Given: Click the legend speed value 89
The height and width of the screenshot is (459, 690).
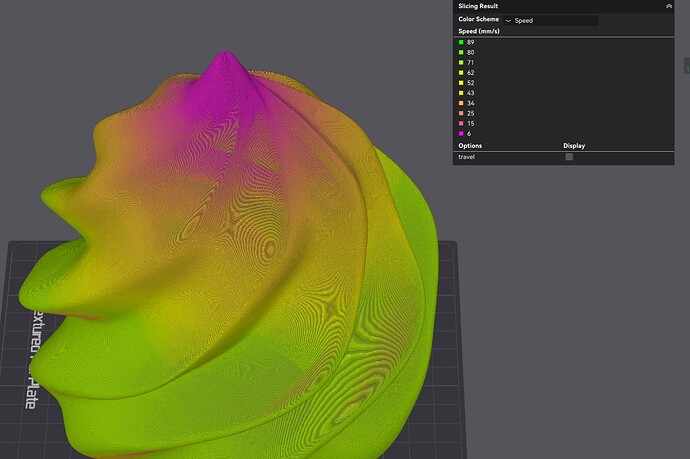Looking at the screenshot, I should (x=470, y=42).
